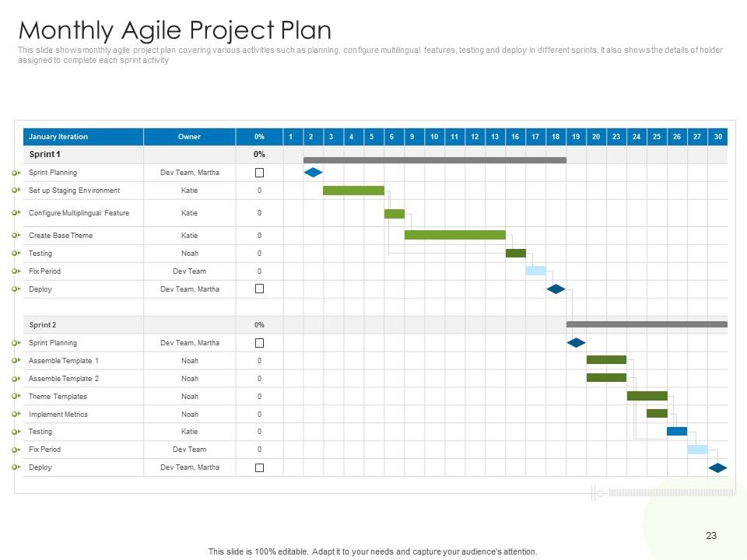Viewport: 747px width, 560px height.
Task: Collapse the Sprint 2 group row
Action: (42, 325)
